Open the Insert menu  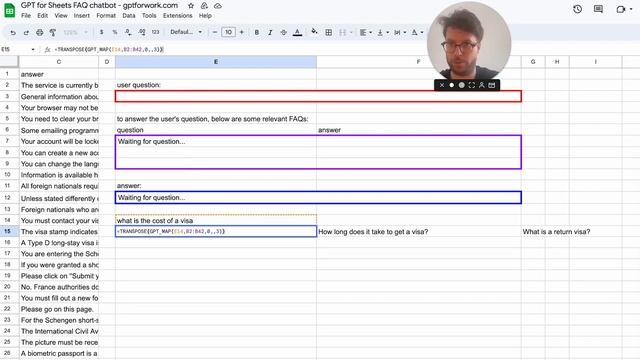82,16
